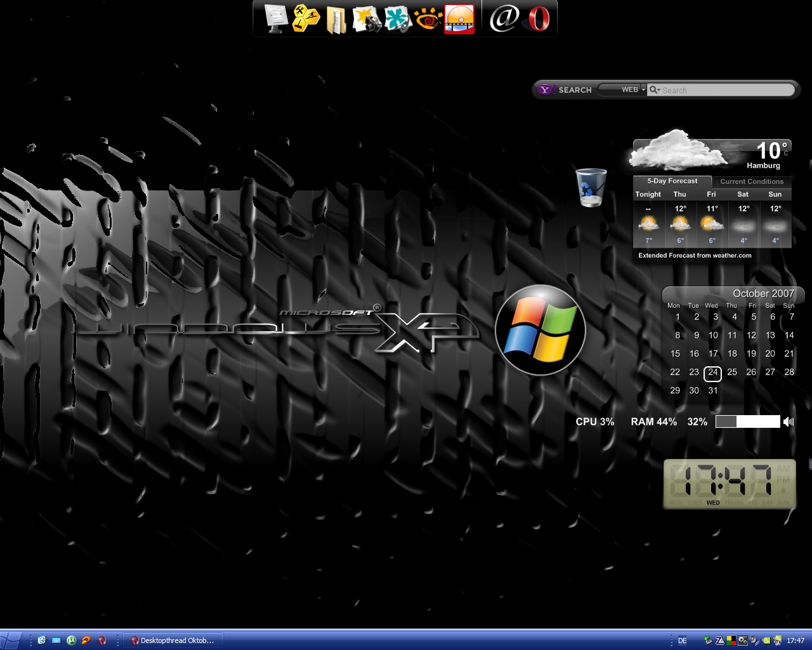Click the green arrow tray icon
This screenshot has width=812, height=650.
[708, 640]
